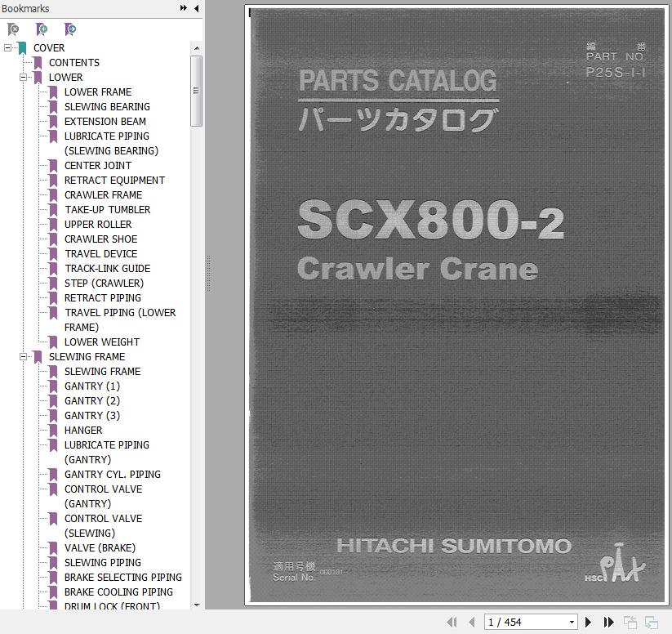
Task: Open the RETRACT EQUIPMENT bookmark
Action: point(114,181)
